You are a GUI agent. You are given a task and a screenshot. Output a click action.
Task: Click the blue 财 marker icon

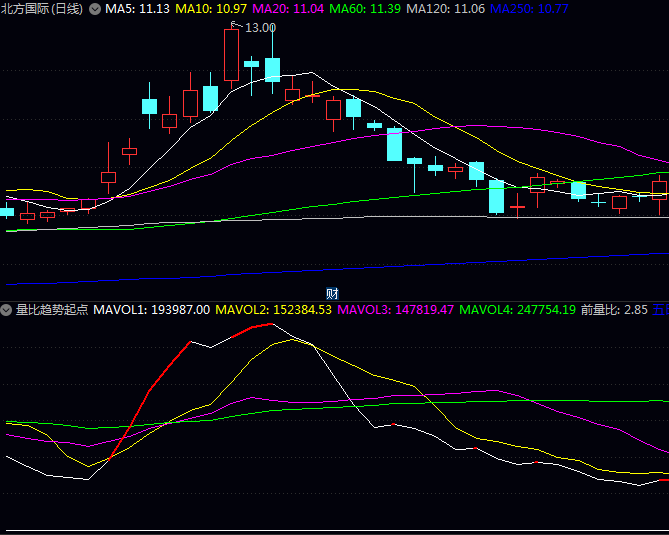333,293
